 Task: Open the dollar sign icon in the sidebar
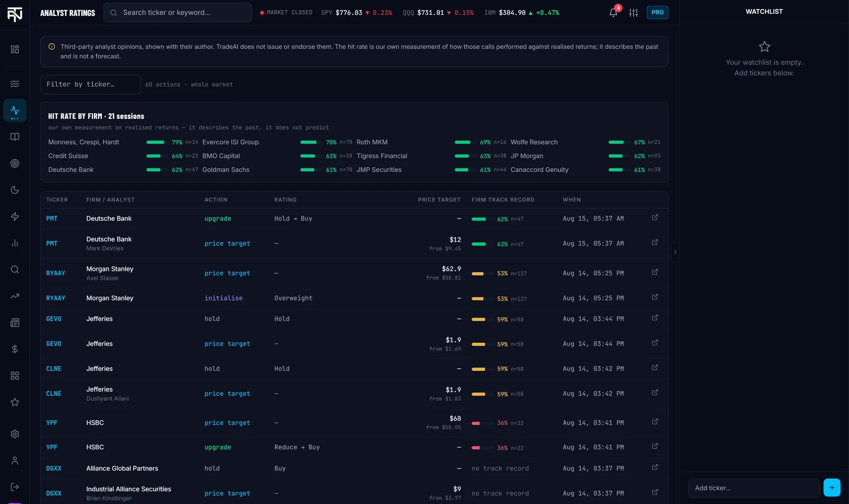[15, 349]
